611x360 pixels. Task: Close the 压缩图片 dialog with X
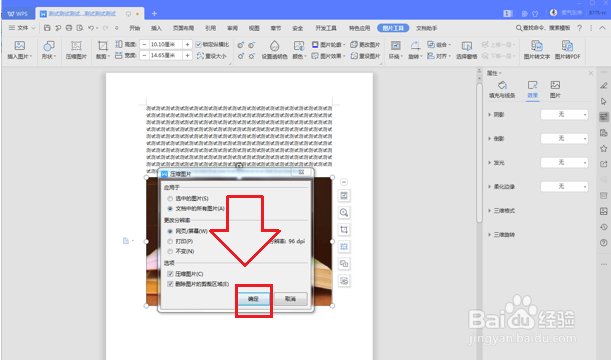tap(301, 172)
